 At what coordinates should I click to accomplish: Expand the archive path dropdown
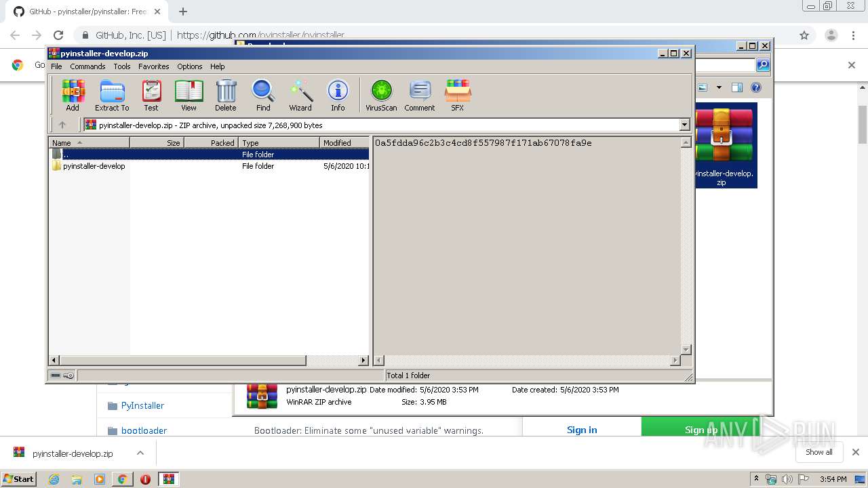click(684, 125)
